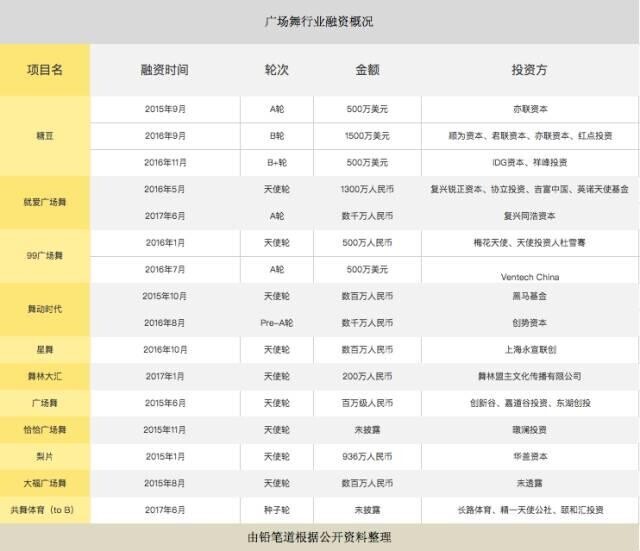Screen dimensions: 640x551
Task: Click the 就爱广场舞 project cell
Action: 45,202
